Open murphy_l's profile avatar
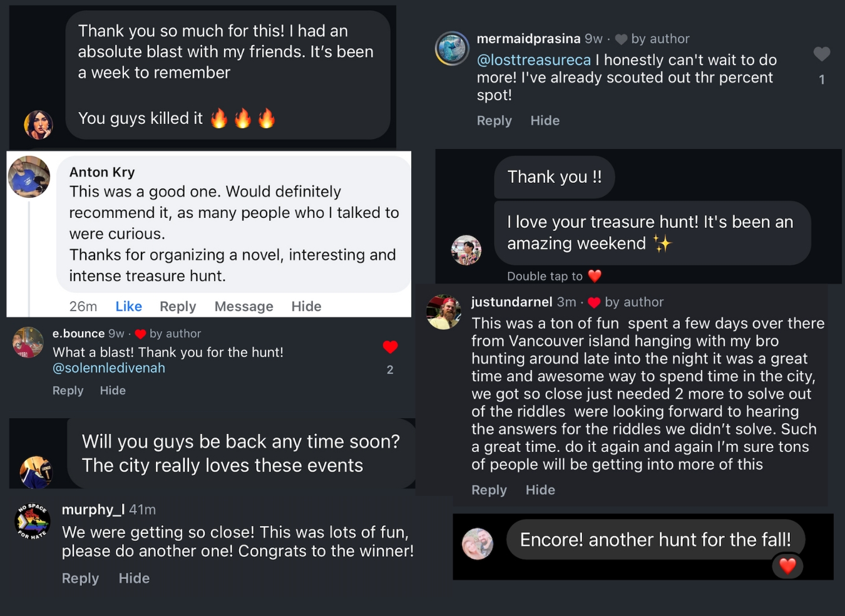Viewport: 845px width, 616px height. pos(32,521)
